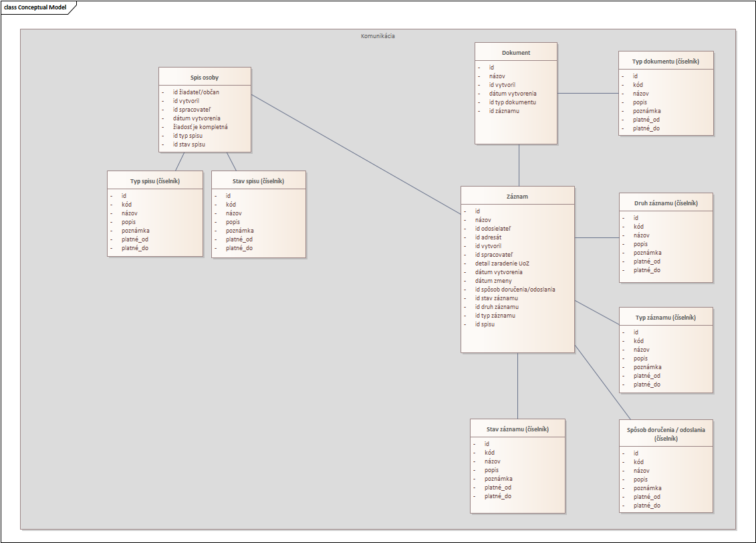Click the Typ záznamu (číselník) header
This screenshot has width=756, height=543.
tap(666, 318)
